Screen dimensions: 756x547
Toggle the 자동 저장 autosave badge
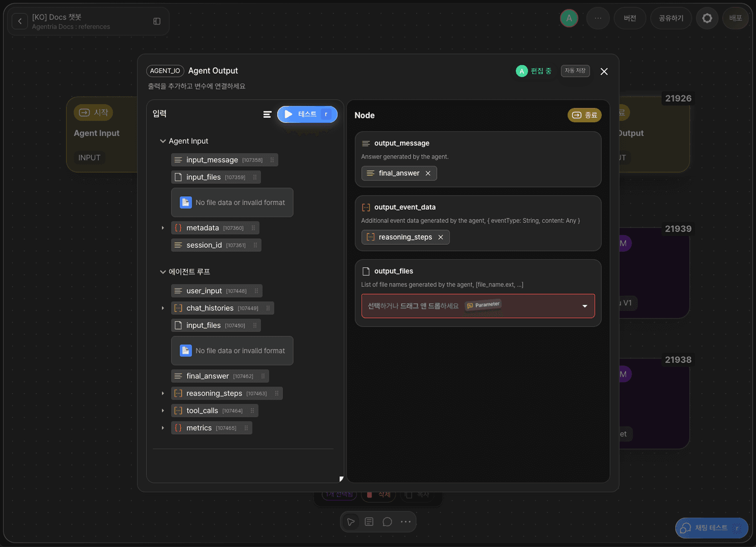point(575,71)
